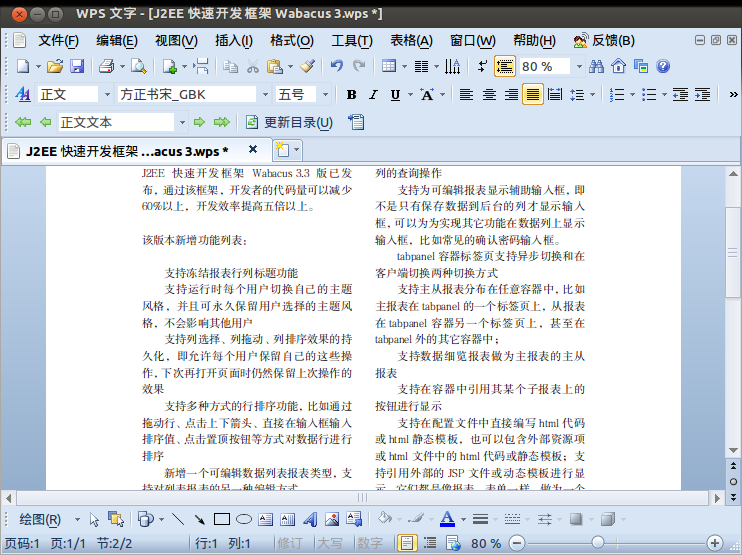
Task: Align text right
Action: click(x=511, y=95)
